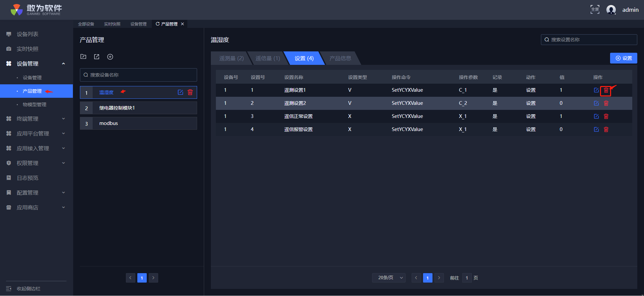This screenshot has height=296, width=644.
Task: Select page 1 in product list pagination
Action: (142, 278)
